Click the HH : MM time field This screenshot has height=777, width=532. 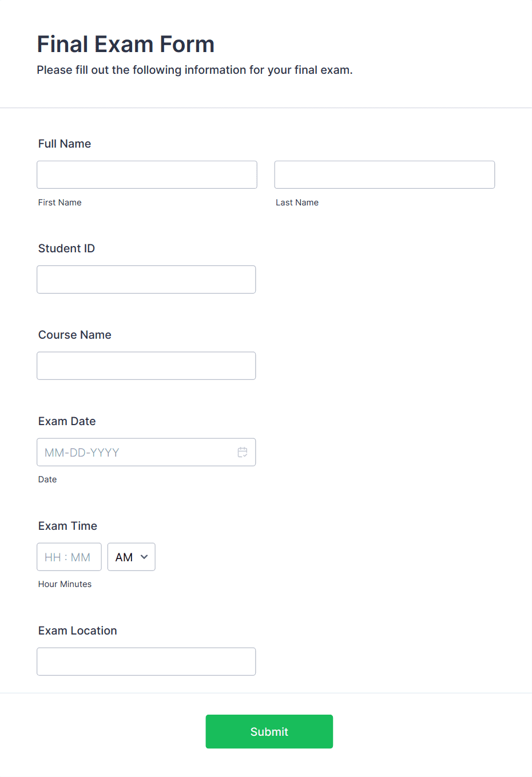(x=69, y=557)
